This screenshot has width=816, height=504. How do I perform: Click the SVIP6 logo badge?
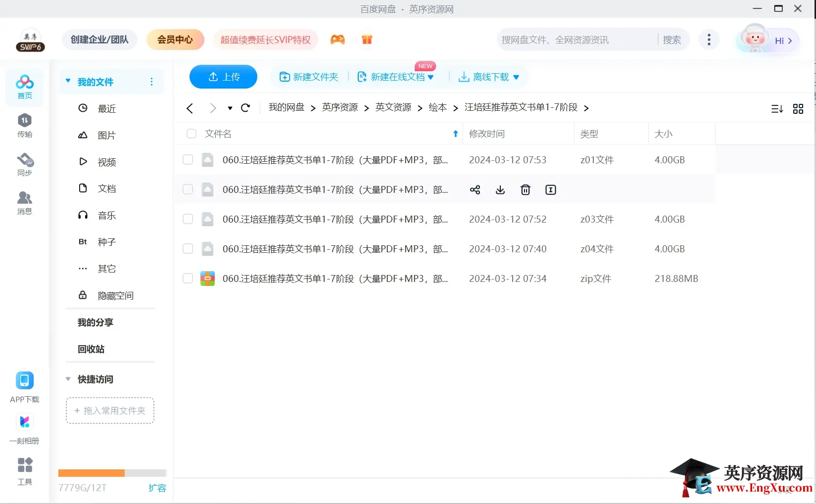pos(30,40)
